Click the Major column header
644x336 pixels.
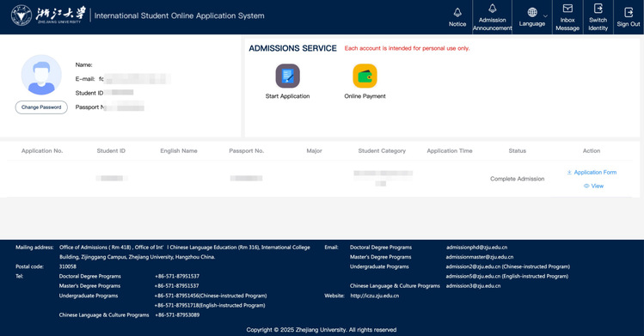(x=314, y=151)
